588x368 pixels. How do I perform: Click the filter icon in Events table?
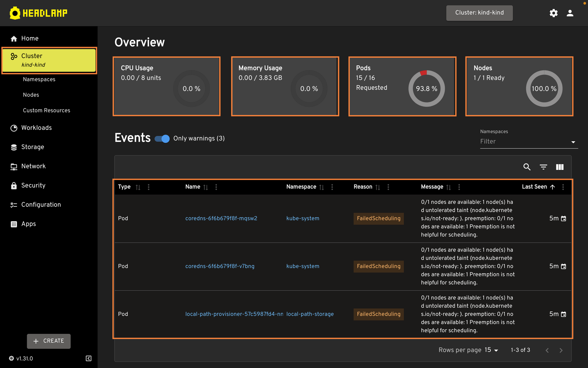(x=543, y=167)
